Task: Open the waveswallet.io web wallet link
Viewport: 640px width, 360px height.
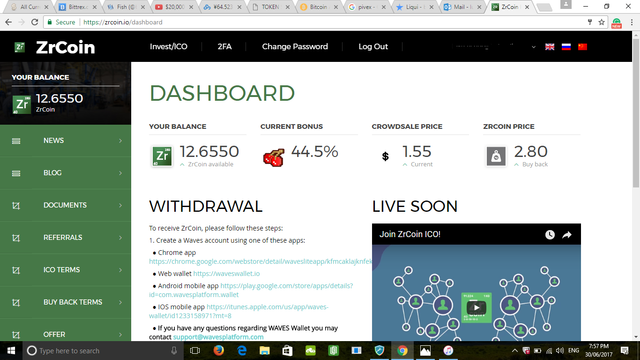Action: pos(227,273)
